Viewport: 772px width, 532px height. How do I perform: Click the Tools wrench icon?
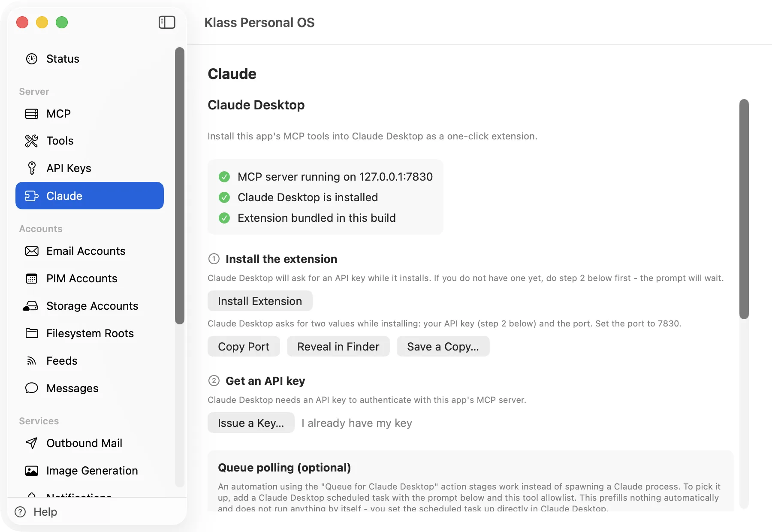pyautogui.click(x=32, y=141)
